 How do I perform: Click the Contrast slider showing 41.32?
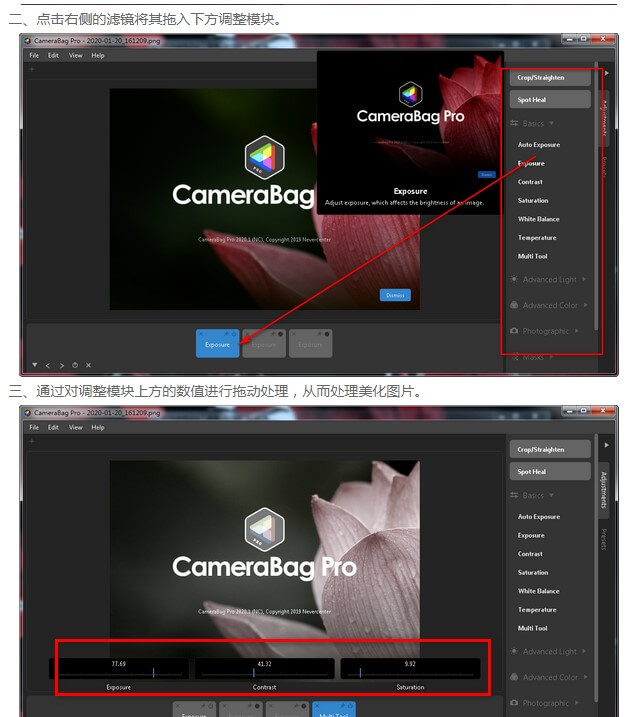click(x=264, y=669)
